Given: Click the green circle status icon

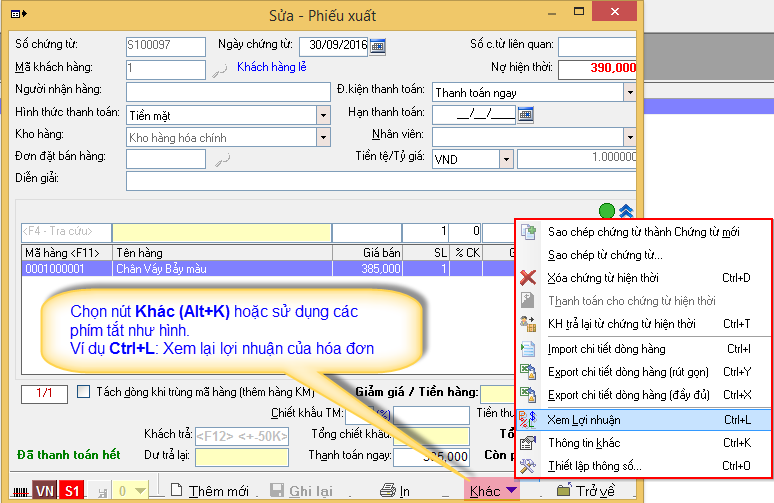Looking at the screenshot, I should 606,211.
